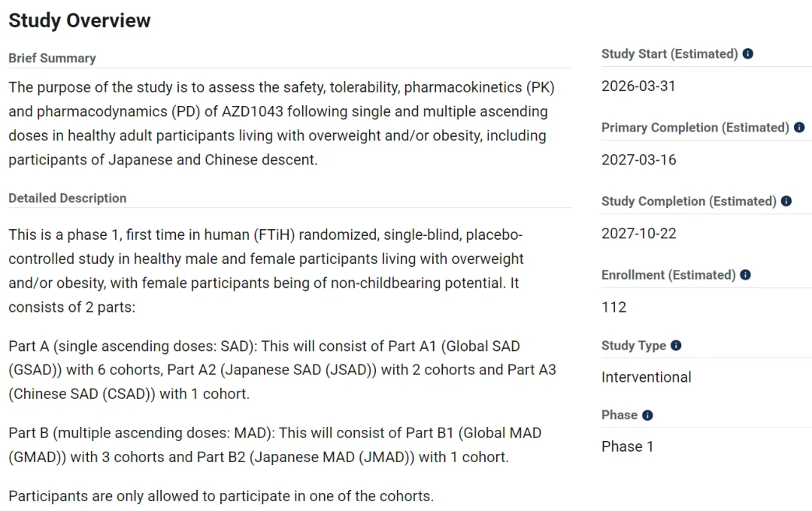The width and height of the screenshot is (812, 511).
Task: Click the Primary Completion date 2027-03-16
Action: (638, 160)
